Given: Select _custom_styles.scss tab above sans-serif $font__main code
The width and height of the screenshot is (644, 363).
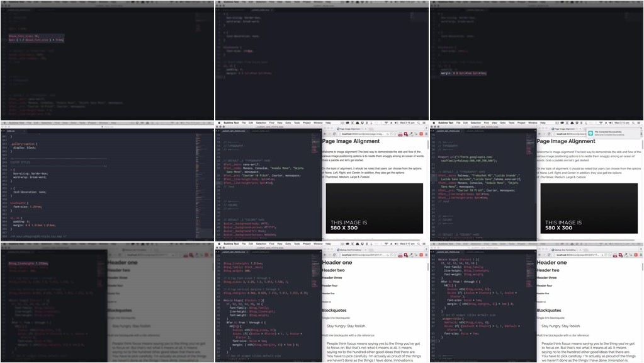Looking at the screenshot, I should [x=261, y=130].
